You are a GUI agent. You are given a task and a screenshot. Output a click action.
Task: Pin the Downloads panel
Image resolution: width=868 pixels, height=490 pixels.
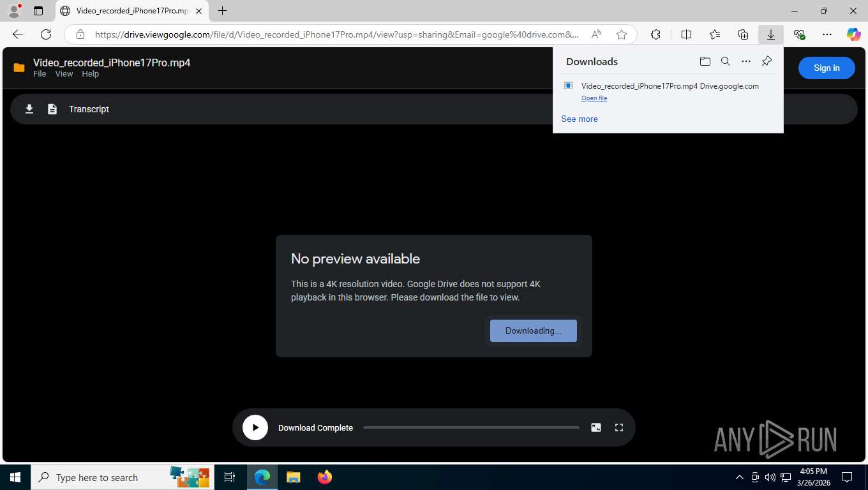click(767, 61)
